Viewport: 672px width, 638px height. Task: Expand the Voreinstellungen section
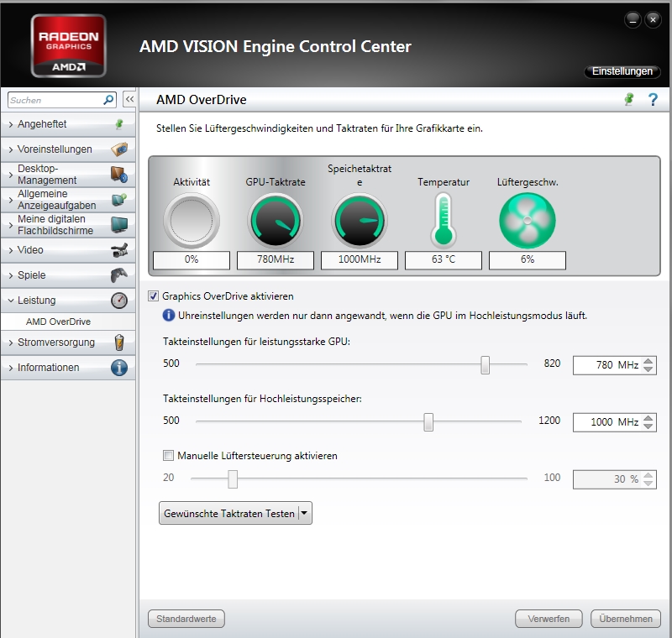tap(11, 149)
